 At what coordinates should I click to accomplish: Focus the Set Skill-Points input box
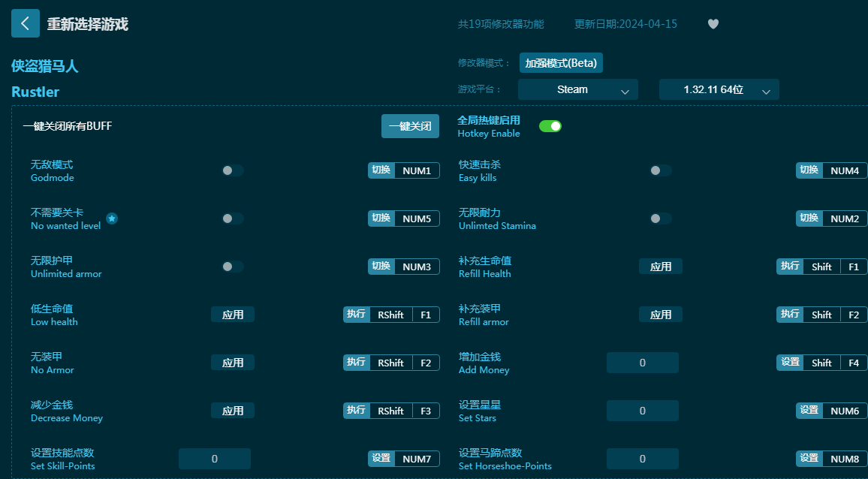tap(215, 459)
